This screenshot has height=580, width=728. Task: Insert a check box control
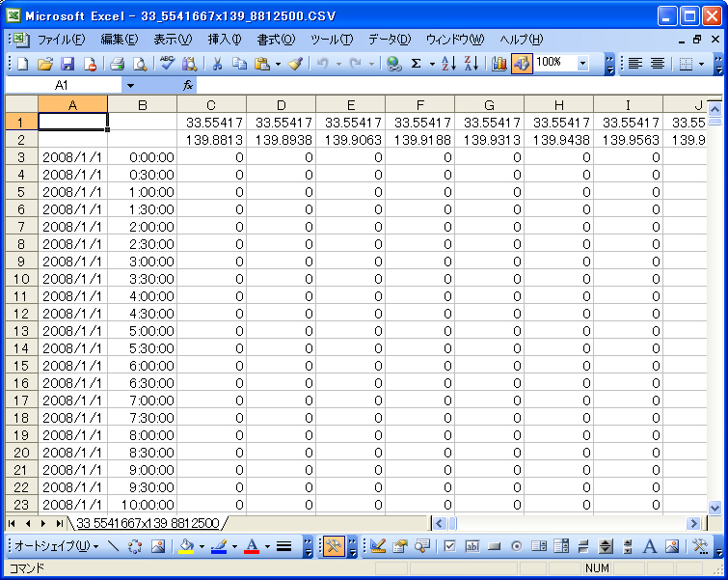450,546
